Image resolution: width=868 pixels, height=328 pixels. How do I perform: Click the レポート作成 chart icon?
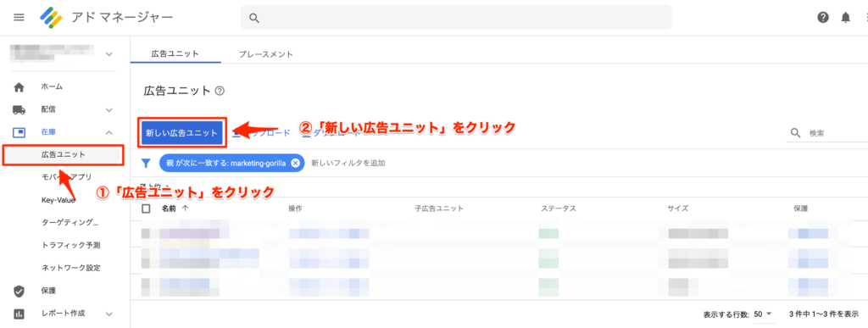(19, 314)
